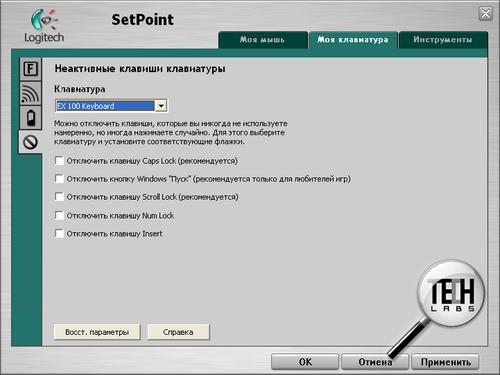Open the wireless signal sidebar icon
The width and height of the screenshot is (500, 375).
[x=30, y=93]
